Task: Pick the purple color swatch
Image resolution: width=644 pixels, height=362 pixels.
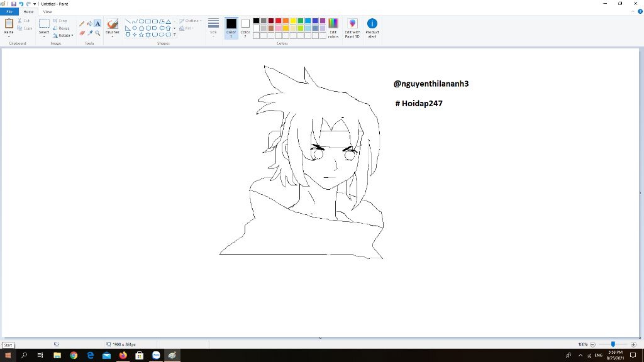Action: click(323, 21)
